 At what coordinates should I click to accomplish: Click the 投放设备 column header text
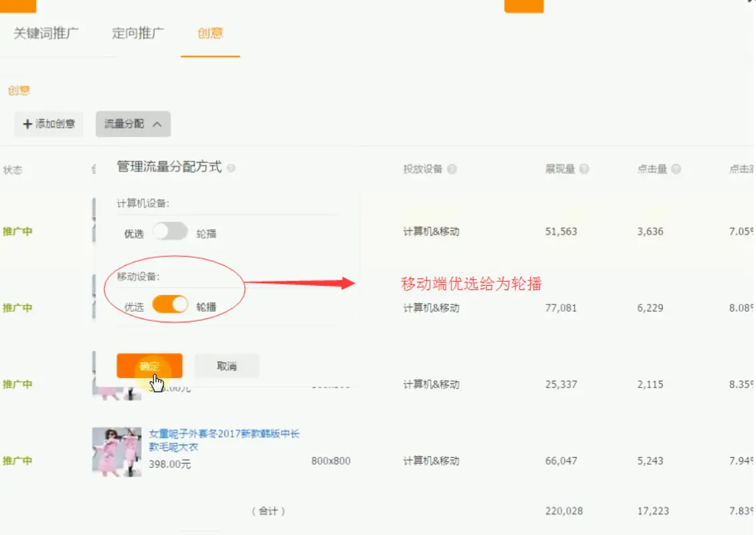(423, 169)
